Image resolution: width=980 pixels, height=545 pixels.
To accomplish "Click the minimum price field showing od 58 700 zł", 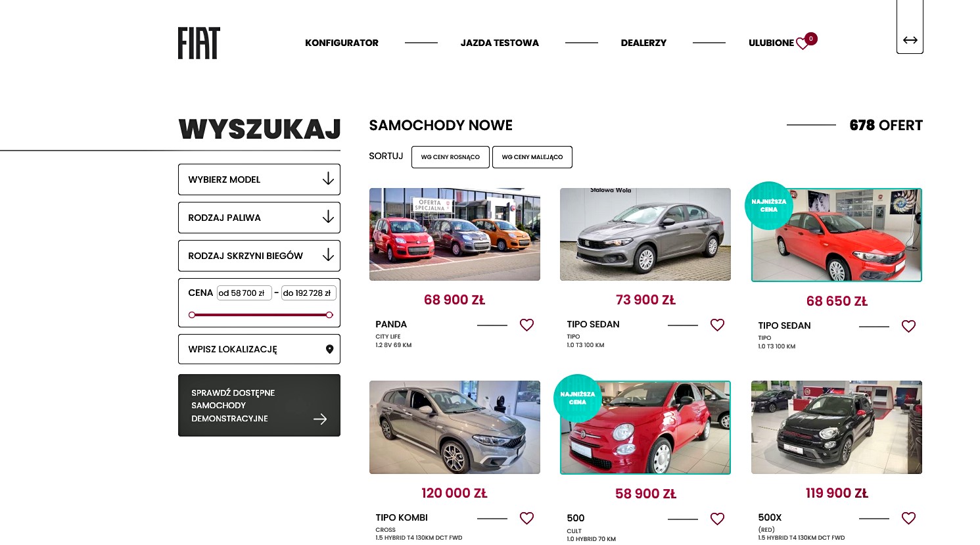I will [x=245, y=293].
